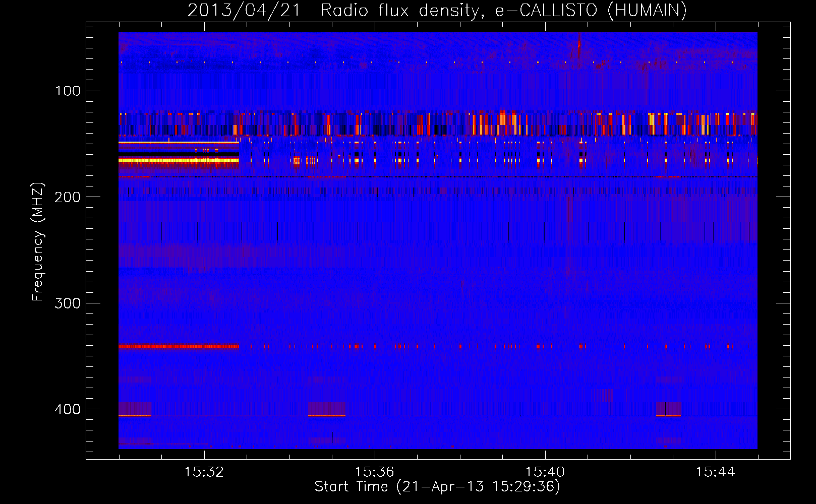The height and width of the screenshot is (504, 816).
Task: Click the plot title "2013/04/21 Radio flux density, e-CALLISTO (HUMAIN)"
Action: [437, 10]
